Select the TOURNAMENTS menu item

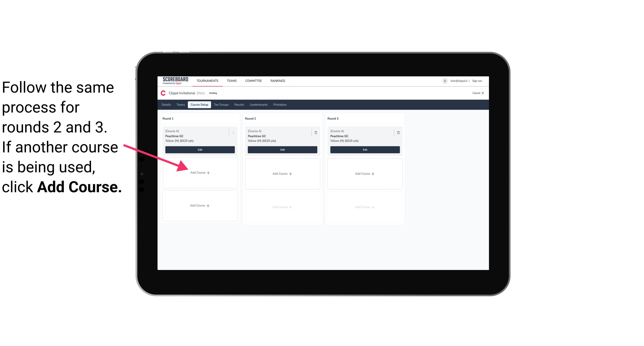tap(208, 80)
